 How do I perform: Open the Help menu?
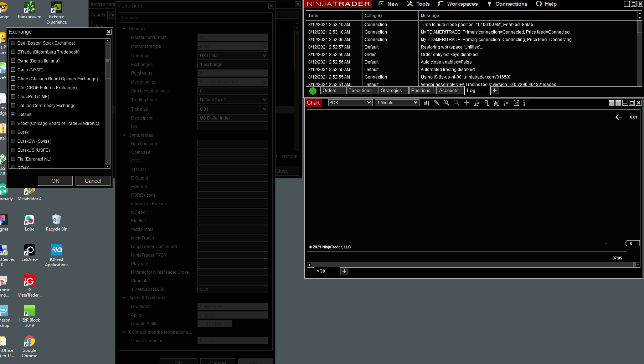click(x=546, y=4)
